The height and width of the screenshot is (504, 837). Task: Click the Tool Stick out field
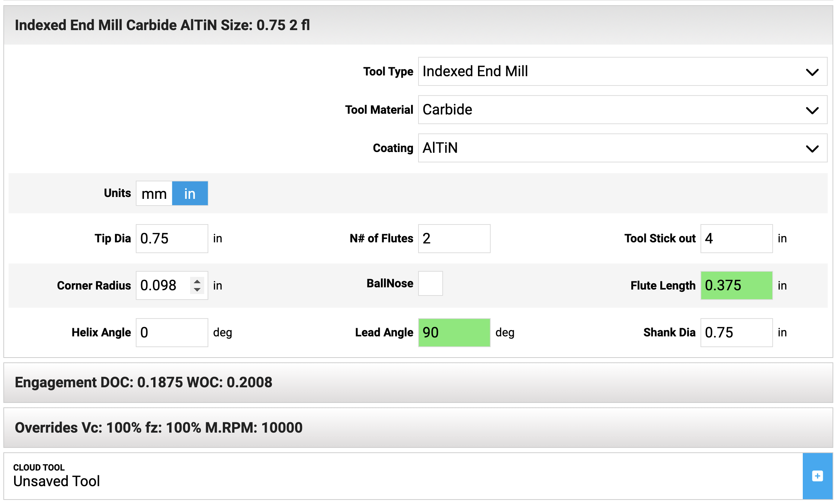(x=736, y=239)
